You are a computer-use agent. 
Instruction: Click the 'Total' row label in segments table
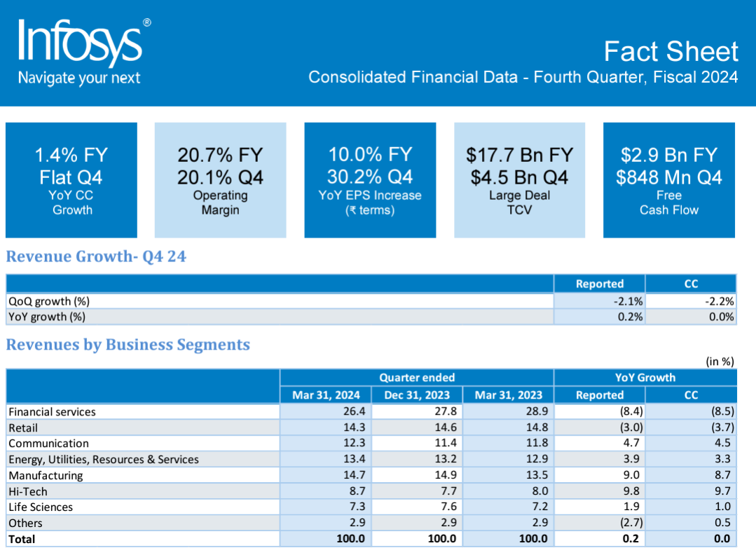pyautogui.click(x=22, y=539)
